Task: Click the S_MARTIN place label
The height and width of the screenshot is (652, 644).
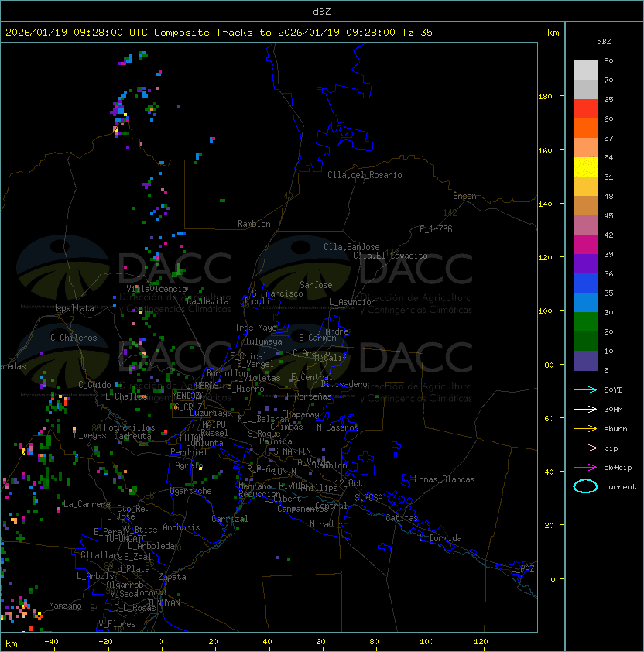Action: coord(293,451)
